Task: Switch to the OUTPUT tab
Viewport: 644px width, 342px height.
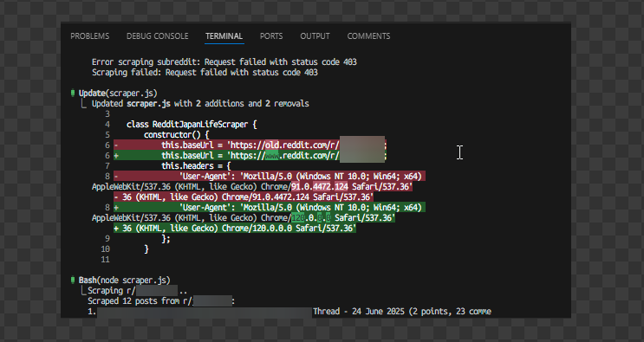Action: (315, 36)
